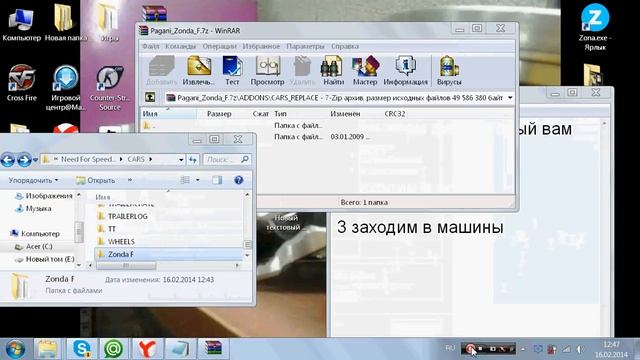
Task: Open Explorer help question mark icon
Action: pyautogui.click(x=239, y=180)
